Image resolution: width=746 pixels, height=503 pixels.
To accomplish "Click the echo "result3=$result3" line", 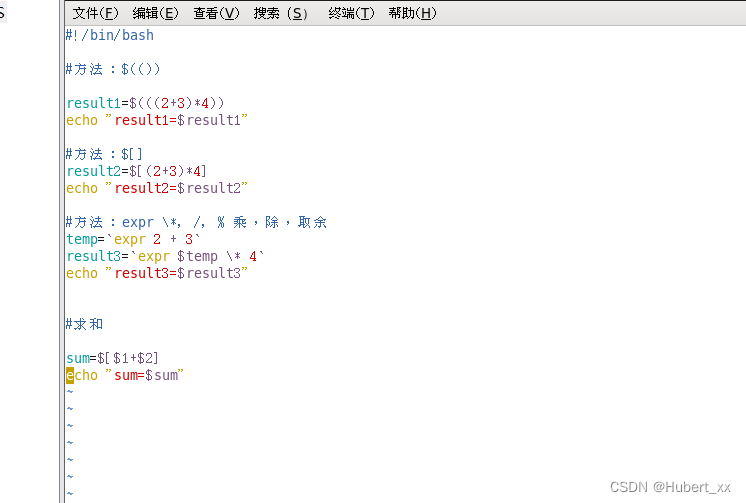I will 157,273.
